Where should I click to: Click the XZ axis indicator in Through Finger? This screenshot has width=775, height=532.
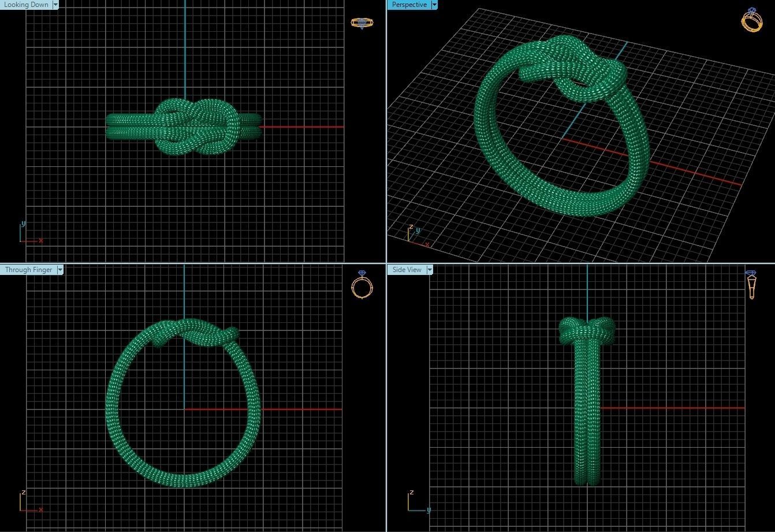click(x=31, y=501)
